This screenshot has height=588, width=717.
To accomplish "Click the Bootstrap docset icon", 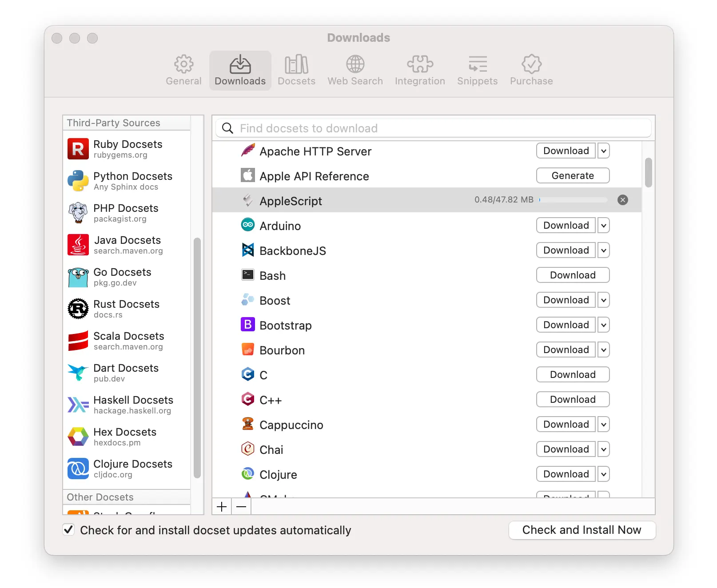I will point(247,325).
